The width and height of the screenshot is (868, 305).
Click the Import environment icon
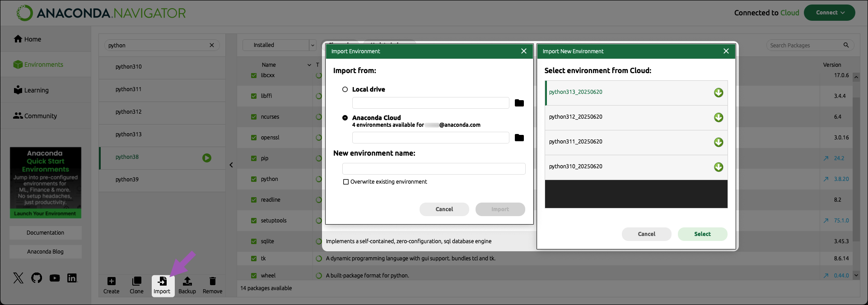pyautogui.click(x=162, y=281)
